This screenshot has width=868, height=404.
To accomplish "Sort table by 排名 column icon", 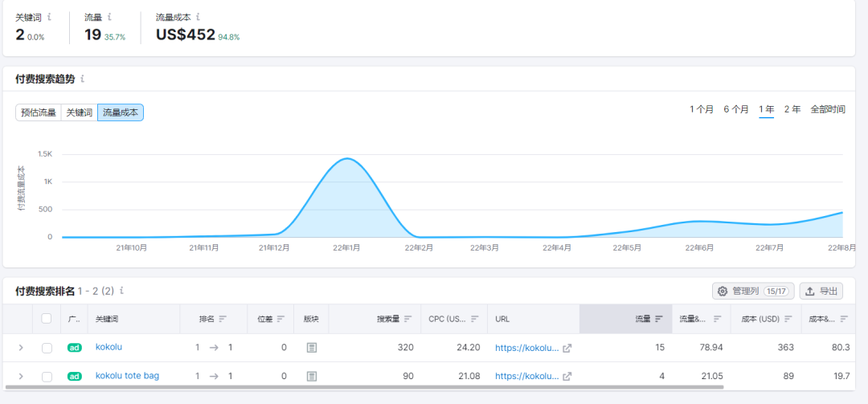I will (223, 319).
